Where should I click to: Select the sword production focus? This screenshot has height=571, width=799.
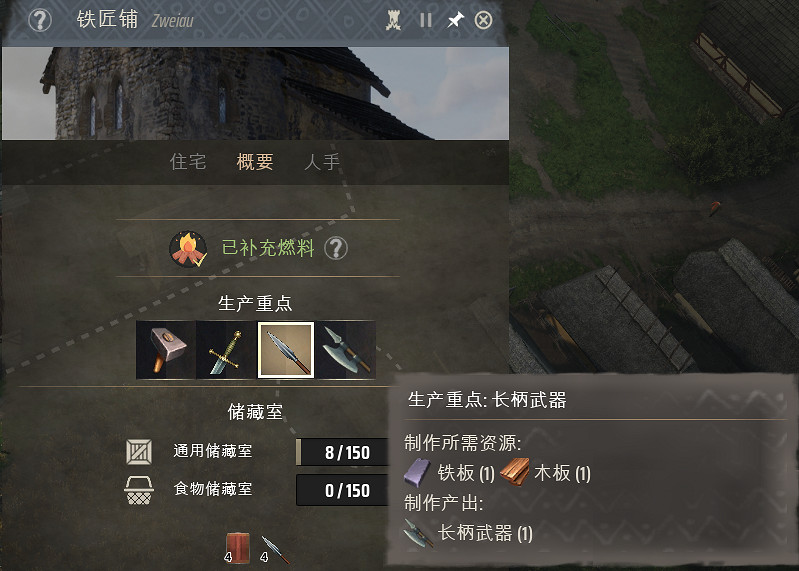[x=226, y=350]
